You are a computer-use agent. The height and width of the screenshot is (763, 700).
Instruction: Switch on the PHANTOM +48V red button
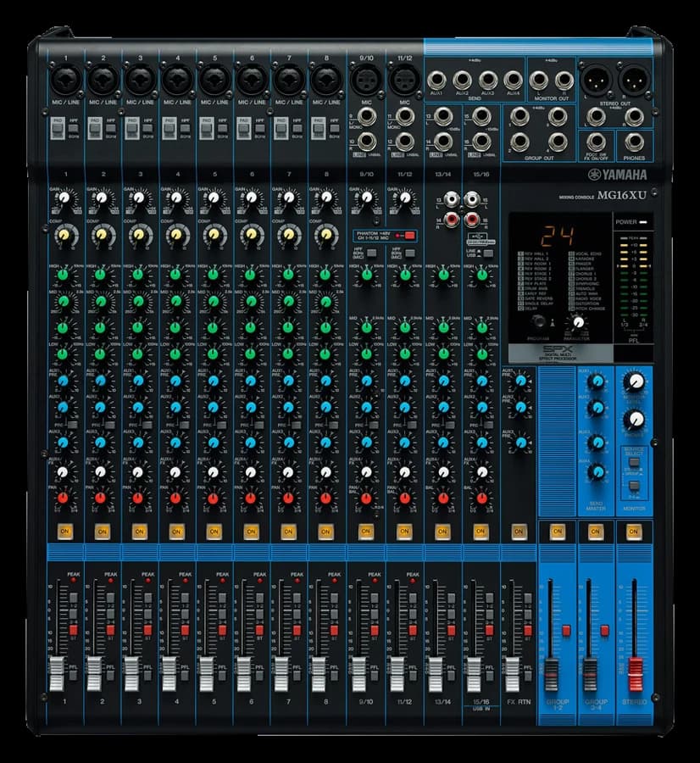point(409,236)
